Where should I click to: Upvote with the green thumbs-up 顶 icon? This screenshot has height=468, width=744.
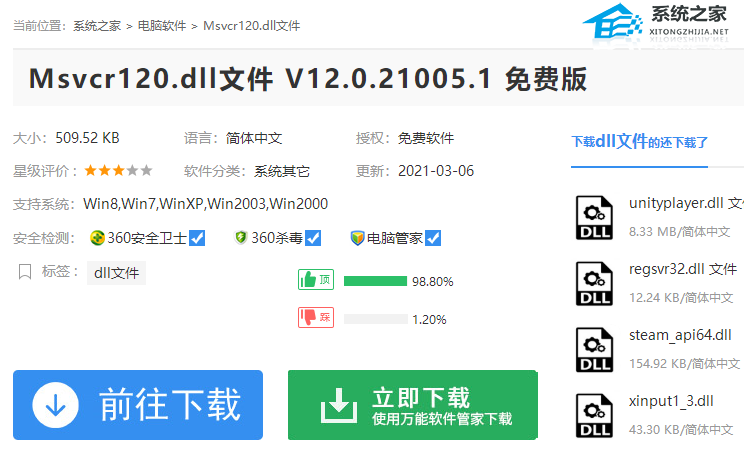click(316, 280)
